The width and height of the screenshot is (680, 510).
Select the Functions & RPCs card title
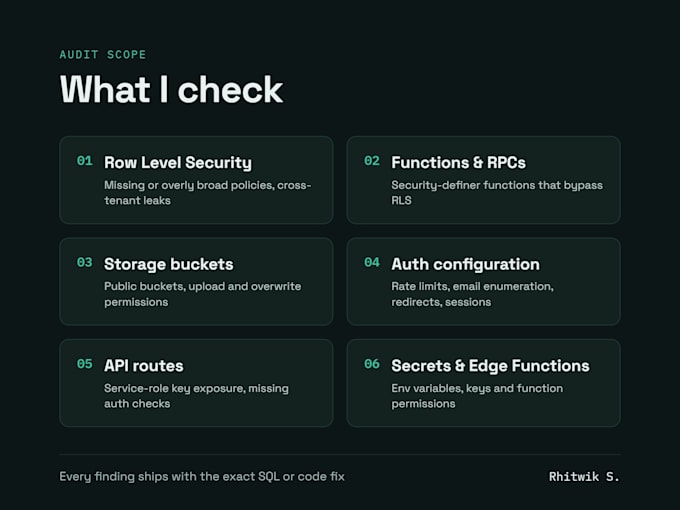tap(458, 163)
